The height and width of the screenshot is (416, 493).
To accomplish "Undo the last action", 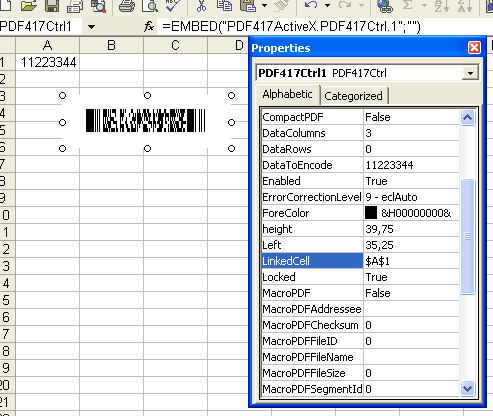I will click(311, 5).
